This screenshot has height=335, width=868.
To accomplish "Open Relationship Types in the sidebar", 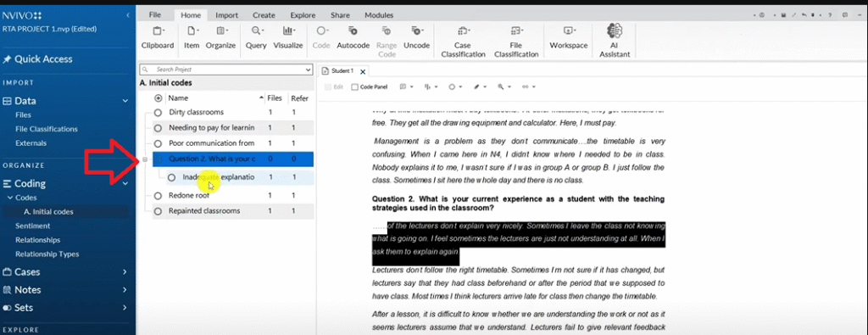I will 47,254.
